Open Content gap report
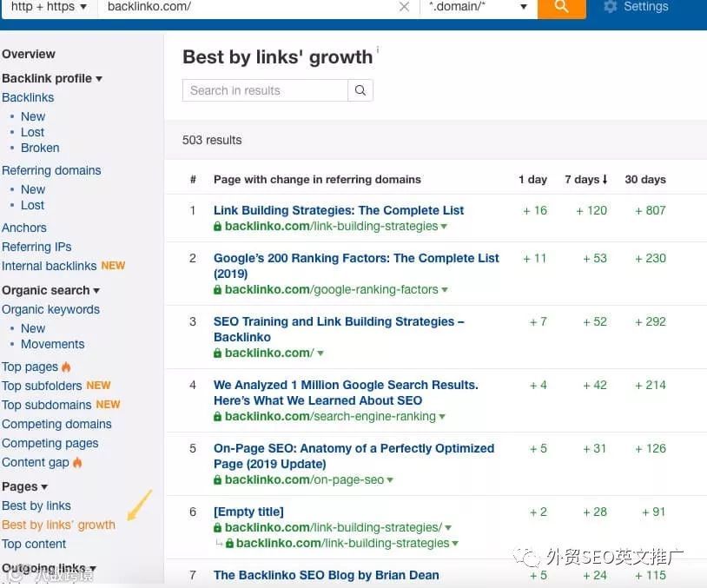707x588 pixels. [36, 462]
